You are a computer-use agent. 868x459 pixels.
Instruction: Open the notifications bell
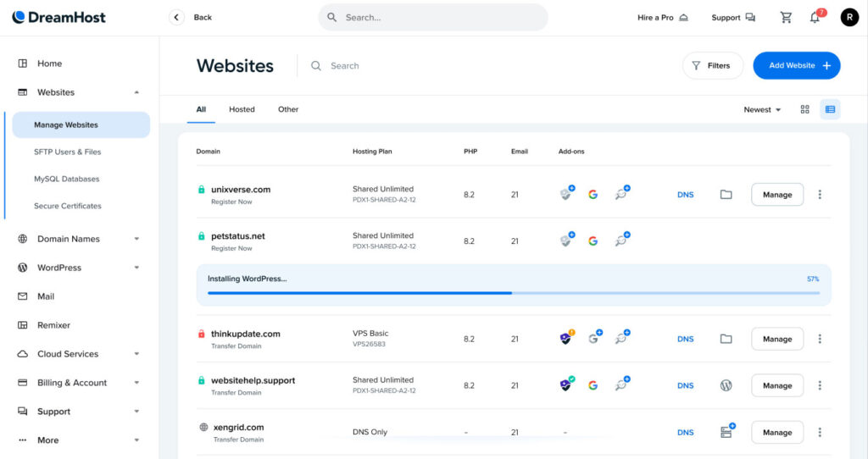click(815, 18)
